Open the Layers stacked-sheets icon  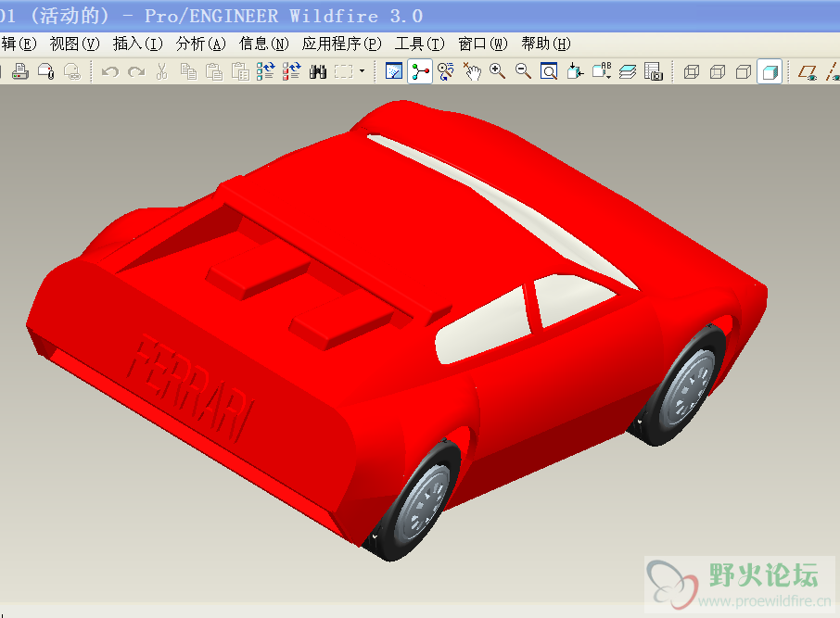[628, 71]
